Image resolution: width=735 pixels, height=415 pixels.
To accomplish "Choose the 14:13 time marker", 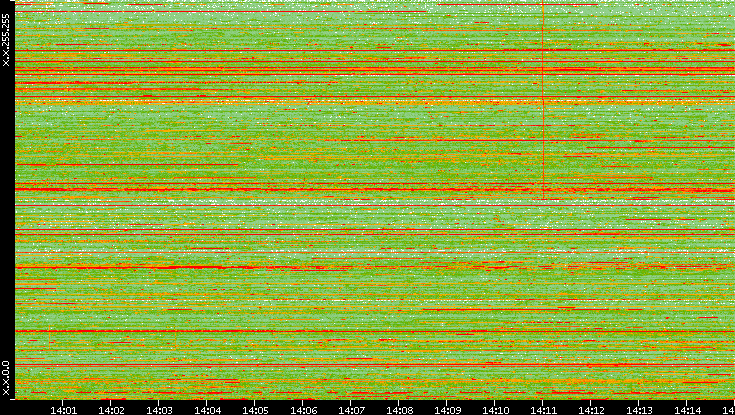I will coord(639,408).
